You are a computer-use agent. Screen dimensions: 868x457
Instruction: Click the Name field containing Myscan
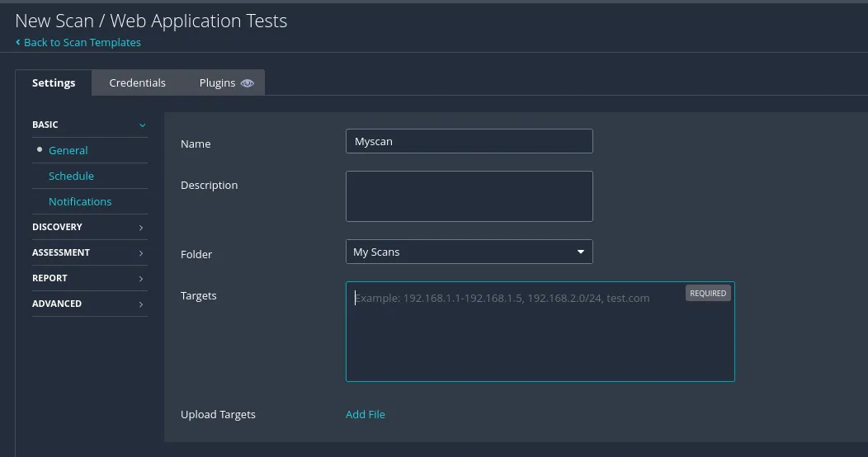pyautogui.click(x=469, y=141)
